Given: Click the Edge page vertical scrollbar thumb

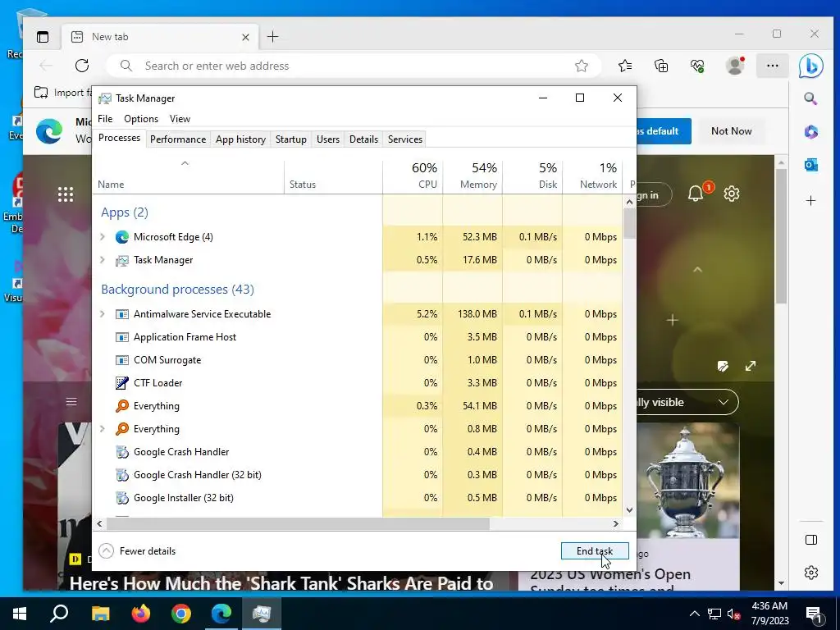Looking at the screenshot, I should pyautogui.click(x=781, y=235).
